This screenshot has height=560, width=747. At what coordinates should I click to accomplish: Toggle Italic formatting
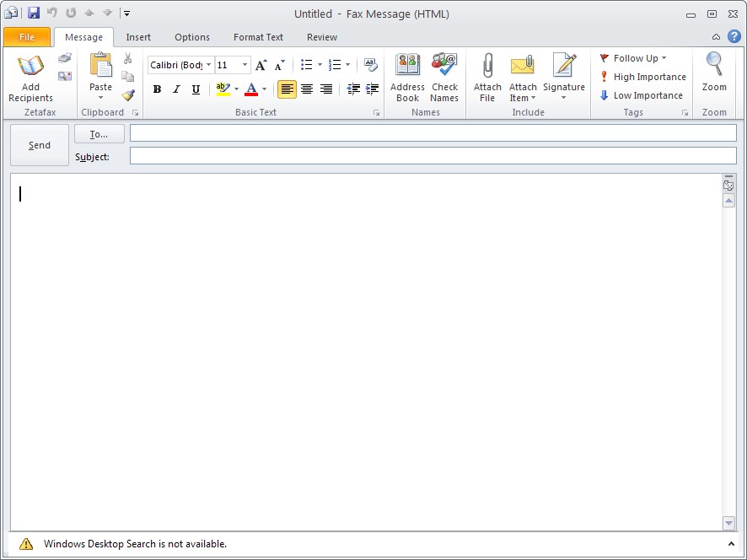[x=176, y=89]
